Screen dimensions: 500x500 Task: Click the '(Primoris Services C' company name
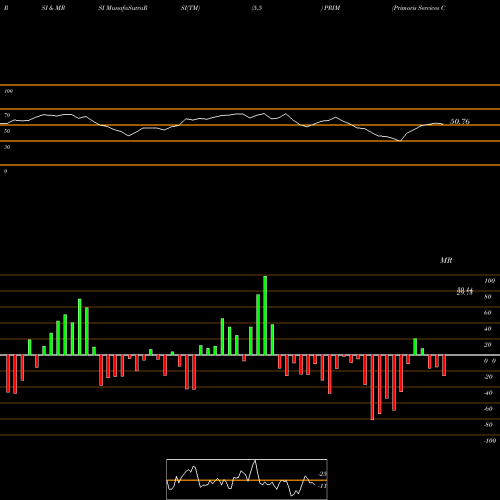[419, 8]
